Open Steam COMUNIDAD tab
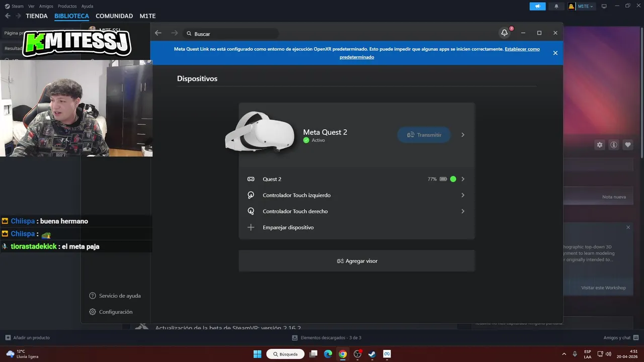The height and width of the screenshot is (362, 644). [x=114, y=16]
